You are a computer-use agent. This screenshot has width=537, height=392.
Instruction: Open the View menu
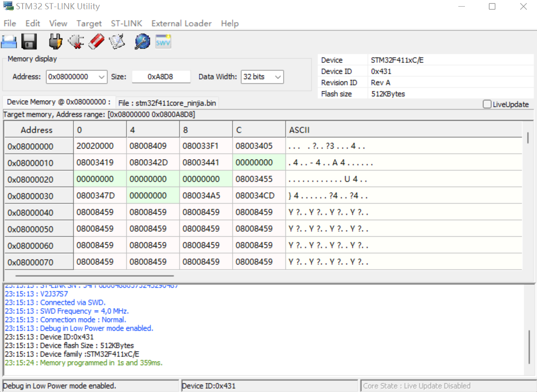(x=58, y=23)
